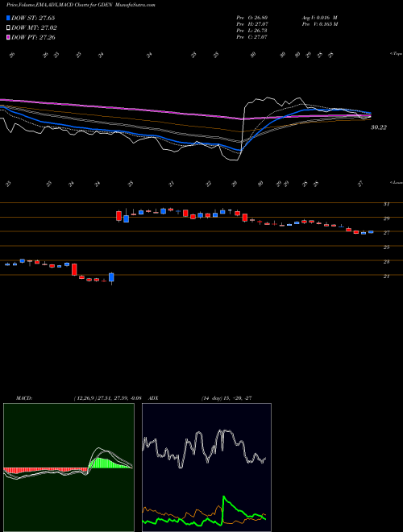The image size is (403, 532).
Task: Click the 'Pre V: 0.165 M' value
Action: (x=319, y=24)
